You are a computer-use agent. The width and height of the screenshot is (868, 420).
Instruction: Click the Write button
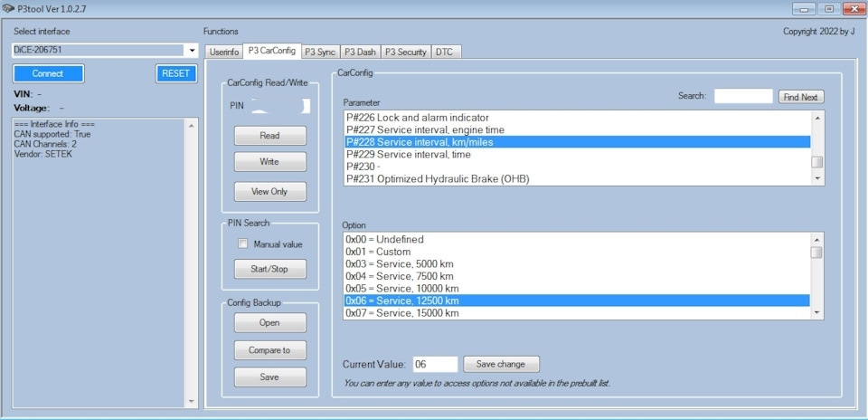(x=269, y=162)
